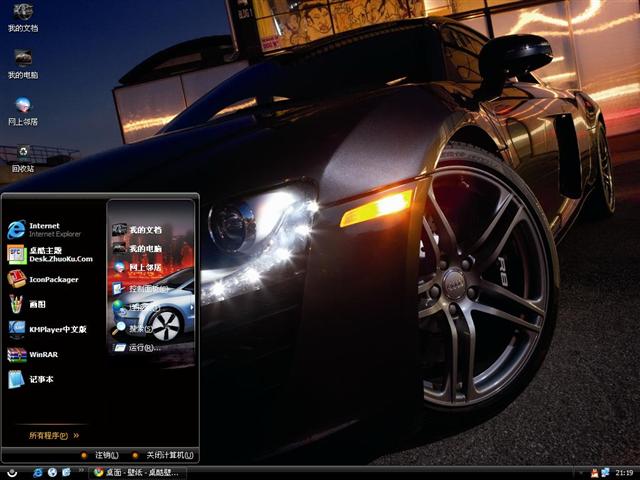This screenshot has height=480, width=640.
Task: Open 网上邻居 desktop icon
Action: click(x=23, y=111)
